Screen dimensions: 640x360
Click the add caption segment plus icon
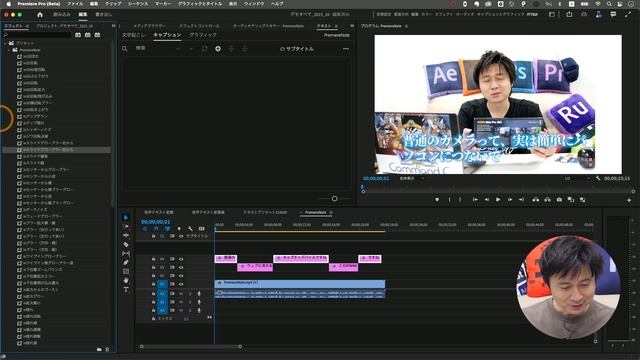point(218,49)
